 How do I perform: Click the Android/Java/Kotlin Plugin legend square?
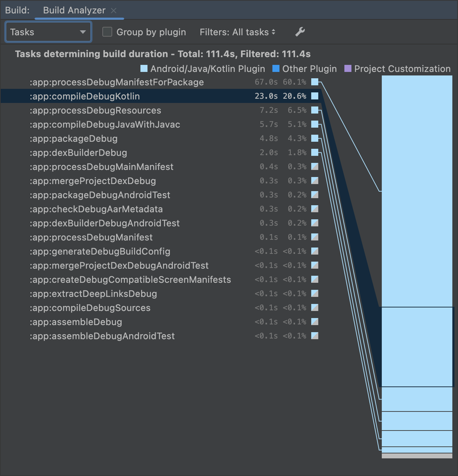pos(144,68)
